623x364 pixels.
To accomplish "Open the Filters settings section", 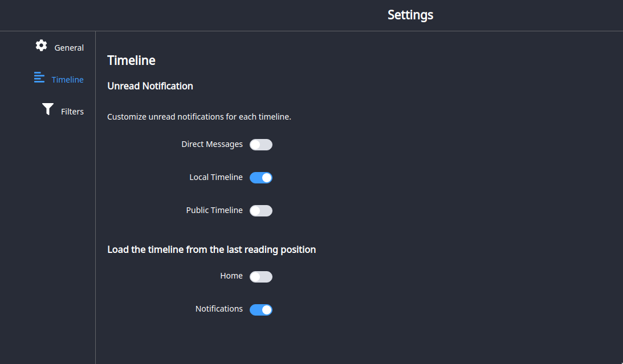I will (72, 111).
